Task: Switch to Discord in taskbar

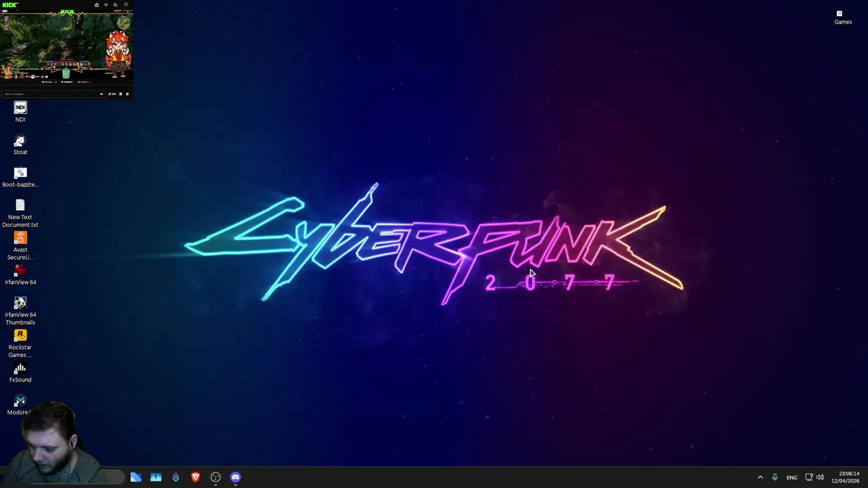Action: 235,477
